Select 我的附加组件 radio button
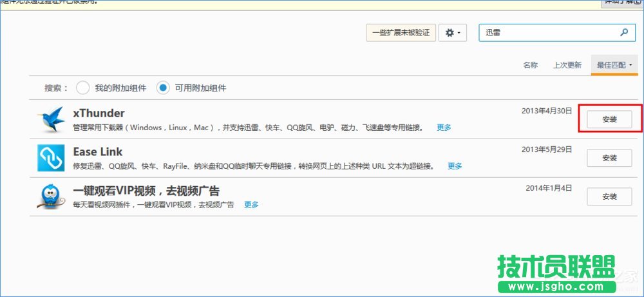Viewport: 644px width, 297px height. click(x=82, y=88)
